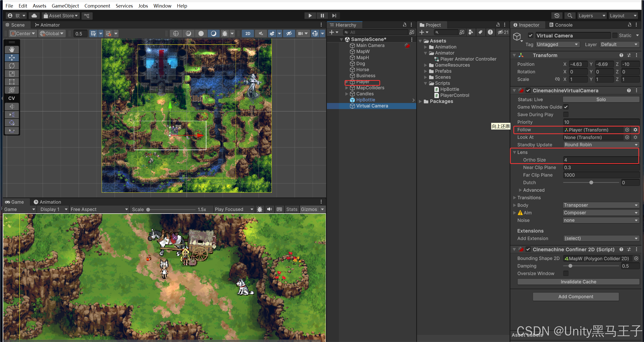Enable Save During Play checkbox
The height and width of the screenshot is (342, 644).
pyautogui.click(x=566, y=115)
